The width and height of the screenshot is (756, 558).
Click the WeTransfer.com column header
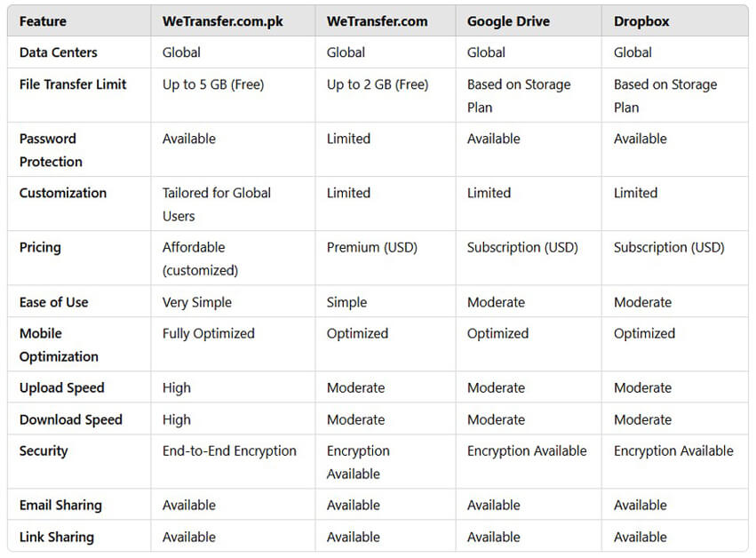pyautogui.click(x=377, y=21)
